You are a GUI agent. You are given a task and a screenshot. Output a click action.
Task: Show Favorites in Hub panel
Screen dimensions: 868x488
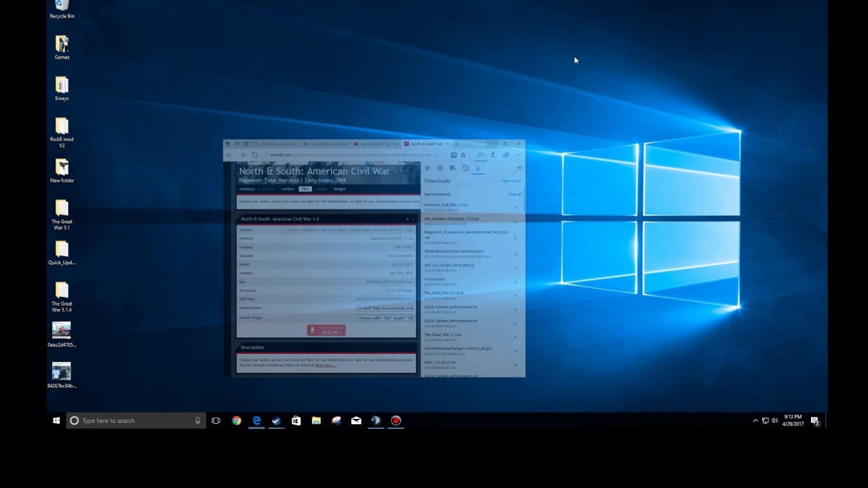[x=427, y=167]
